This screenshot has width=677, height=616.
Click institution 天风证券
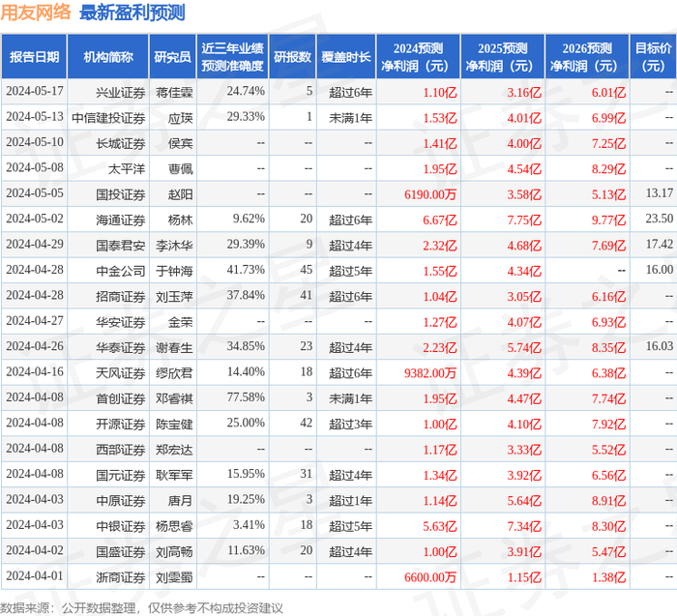[121, 372]
